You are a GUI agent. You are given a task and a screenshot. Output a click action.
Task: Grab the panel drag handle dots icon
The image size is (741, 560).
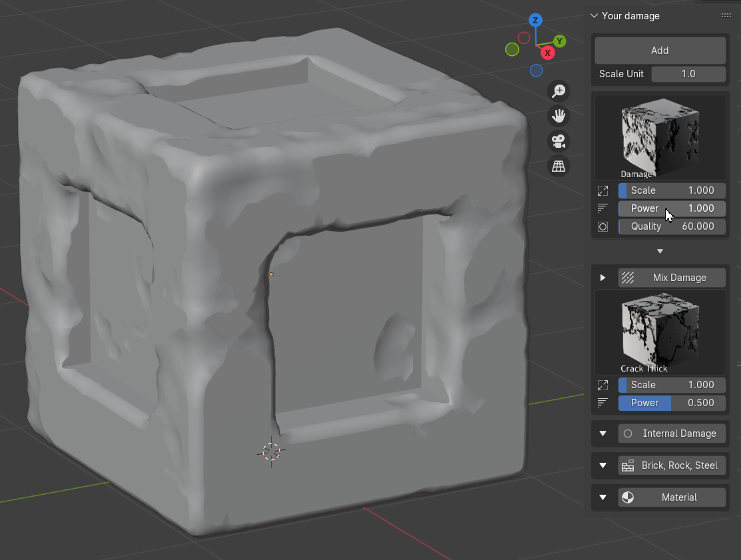point(726,16)
